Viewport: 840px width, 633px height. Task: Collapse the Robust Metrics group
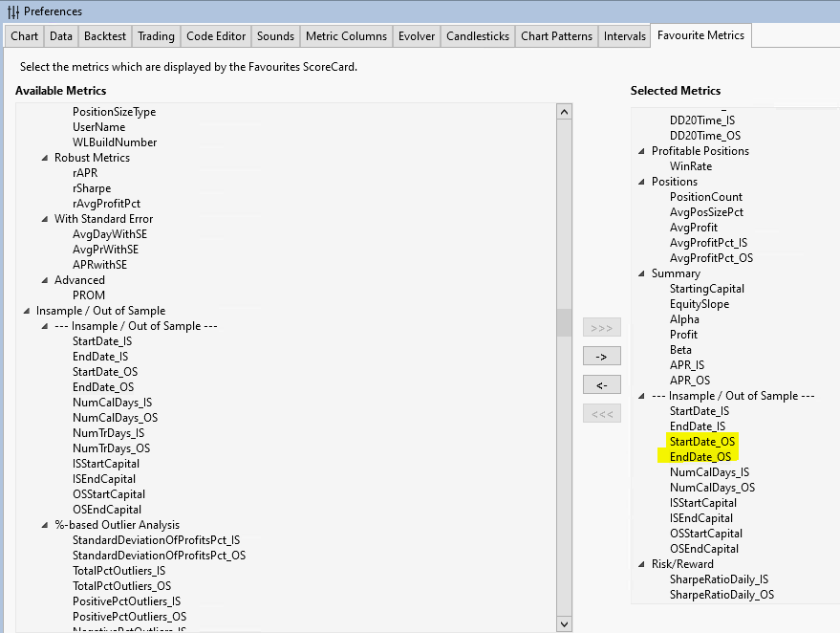[x=45, y=158]
